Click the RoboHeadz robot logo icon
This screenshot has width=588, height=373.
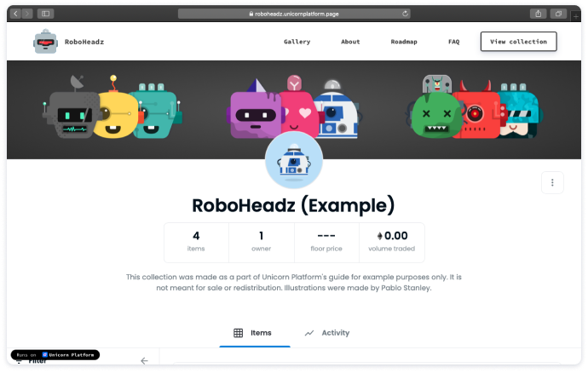[45, 42]
